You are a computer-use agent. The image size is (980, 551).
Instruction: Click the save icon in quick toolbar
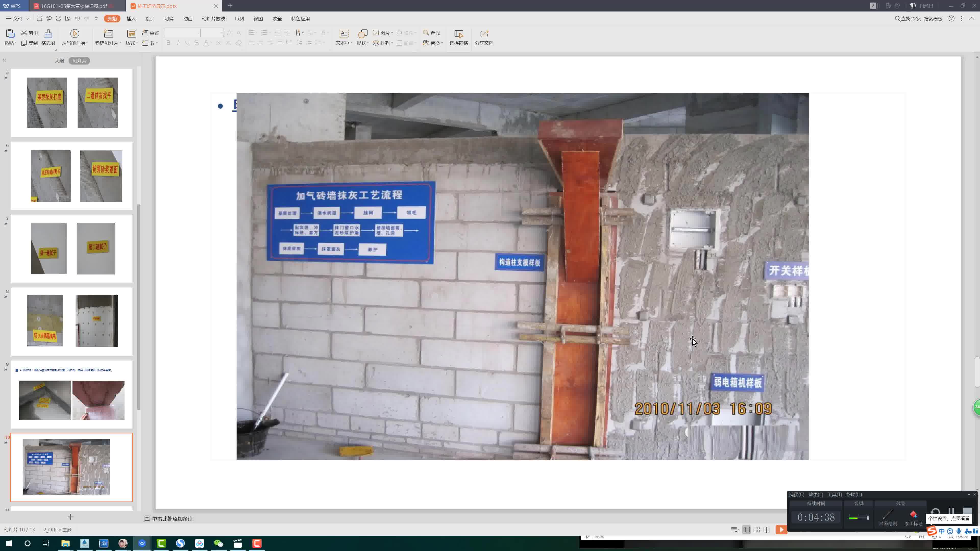tap(40, 19)
